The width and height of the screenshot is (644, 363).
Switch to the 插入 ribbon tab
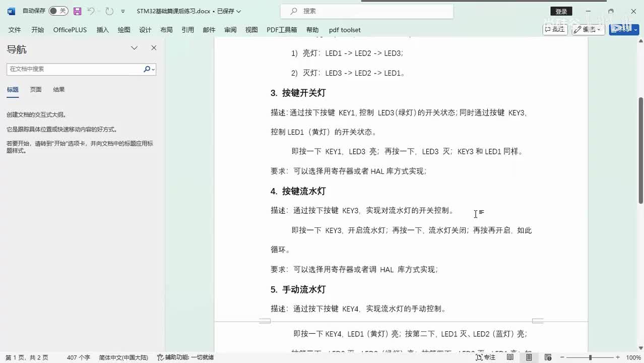point(103,30)
